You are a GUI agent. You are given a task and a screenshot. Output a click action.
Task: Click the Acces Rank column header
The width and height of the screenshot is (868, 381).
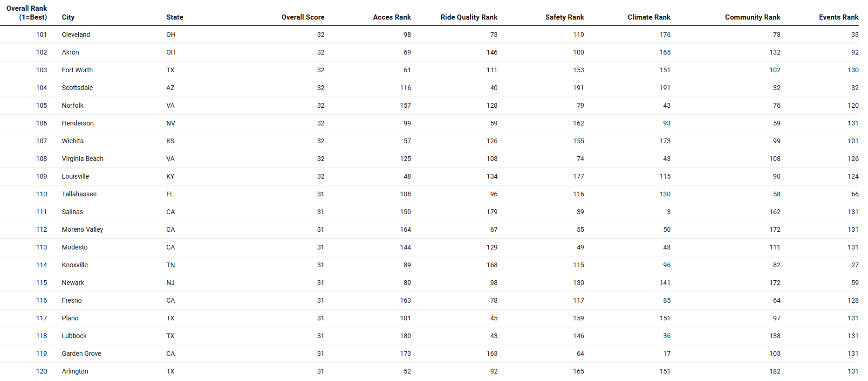coord(392,17)
